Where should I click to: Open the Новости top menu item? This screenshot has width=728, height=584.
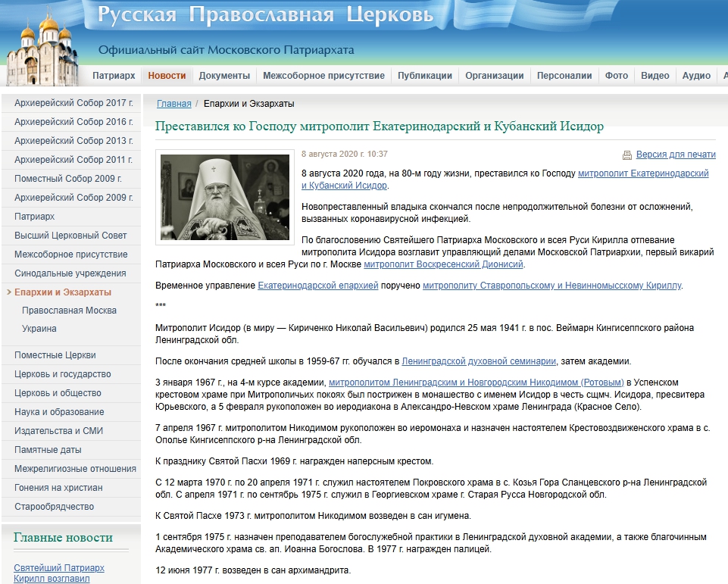[x=167, y=76]
